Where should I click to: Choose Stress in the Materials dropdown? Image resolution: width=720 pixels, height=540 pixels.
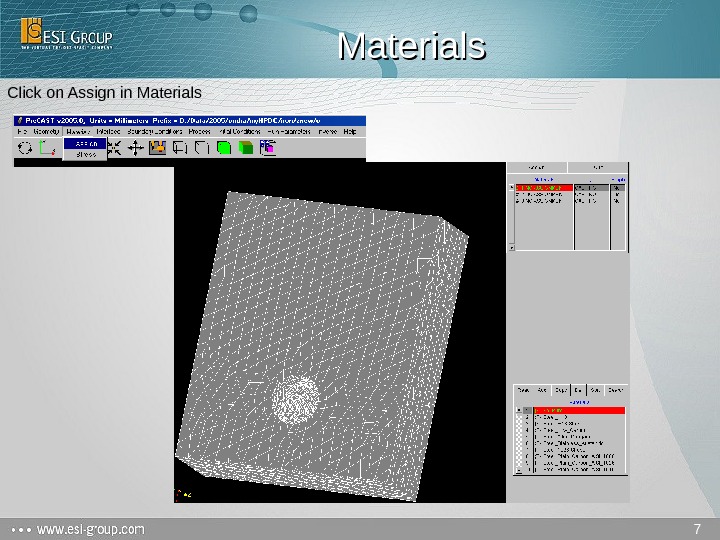click(85, 155)
